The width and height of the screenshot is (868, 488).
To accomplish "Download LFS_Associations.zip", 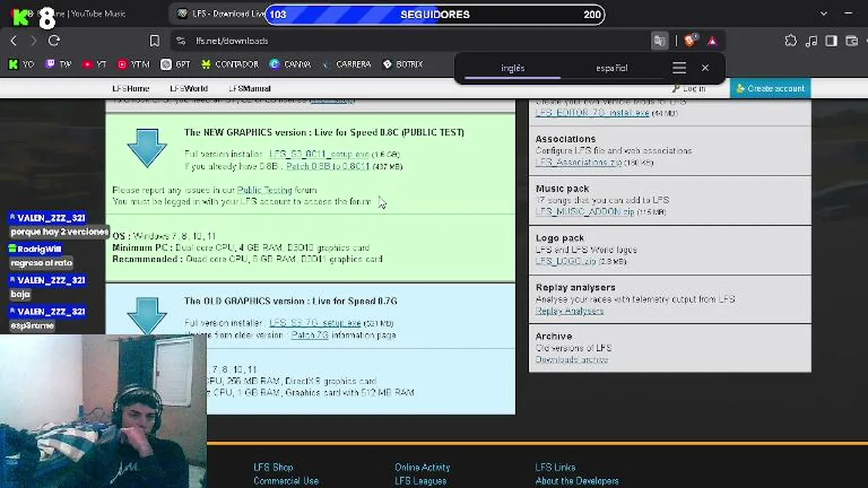I will [578, 162].
